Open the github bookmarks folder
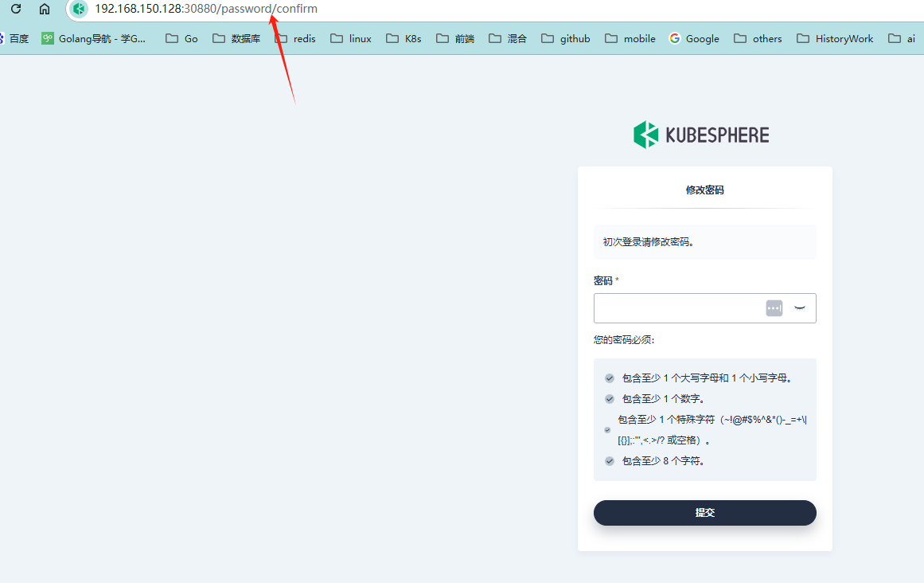This screenshot has height=583, width=924. click(566, 38)
